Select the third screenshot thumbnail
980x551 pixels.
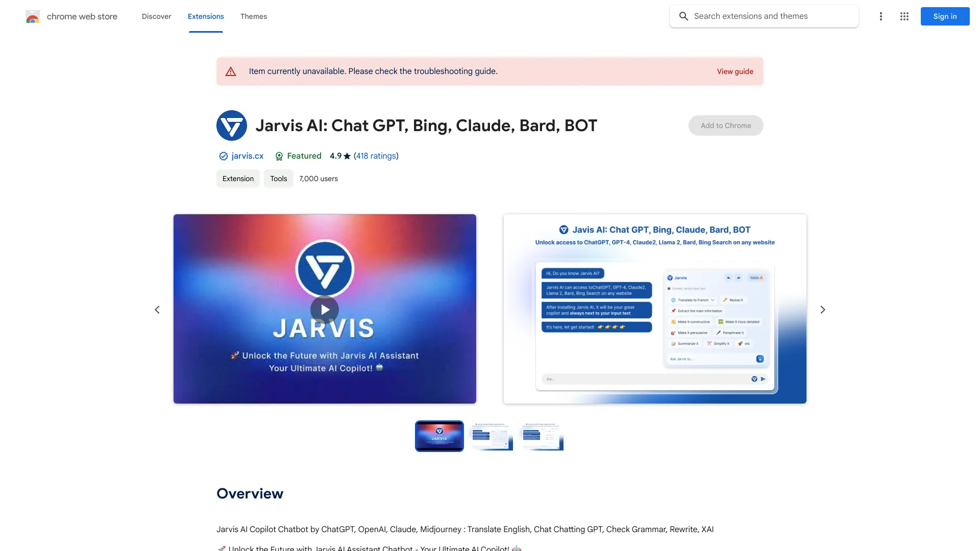[x=541, y=436]
